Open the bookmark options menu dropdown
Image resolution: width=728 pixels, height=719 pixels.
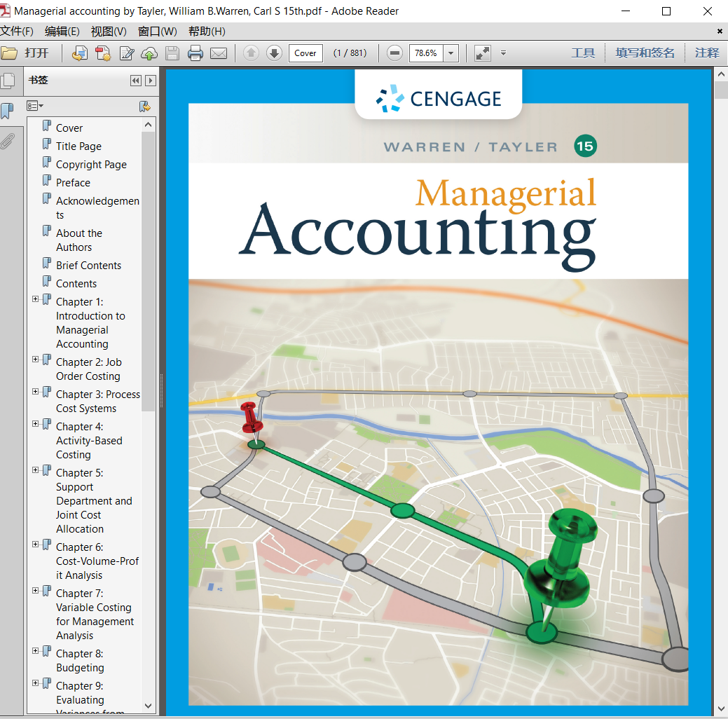[x=35, y=107]
